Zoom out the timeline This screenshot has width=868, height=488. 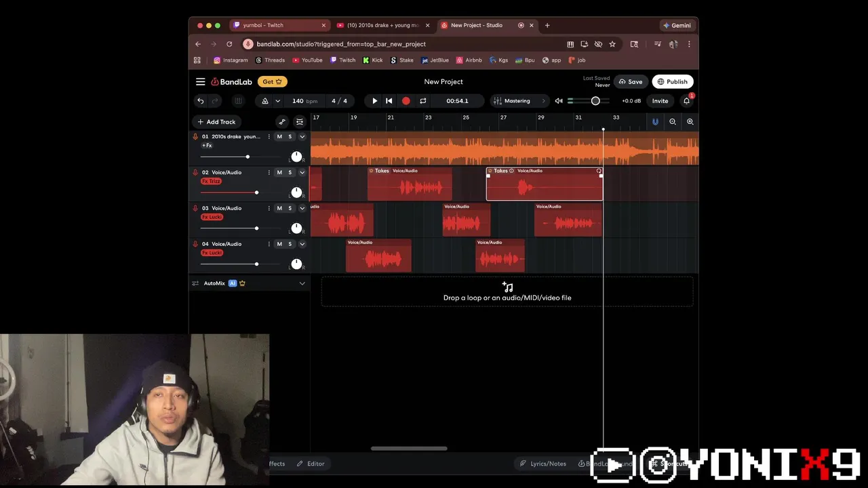click(673, 122)
